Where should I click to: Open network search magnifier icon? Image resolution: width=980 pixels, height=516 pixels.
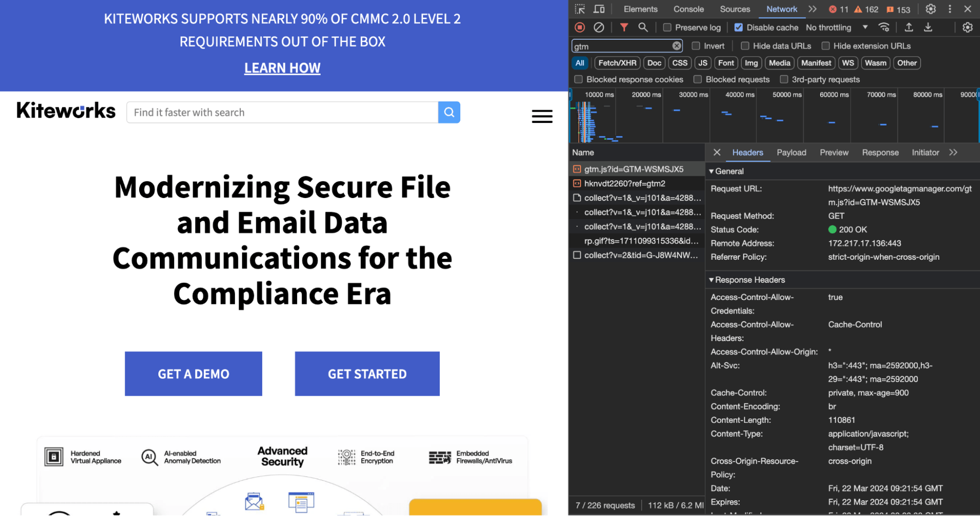pyautogui.click(x=643, y=27)
